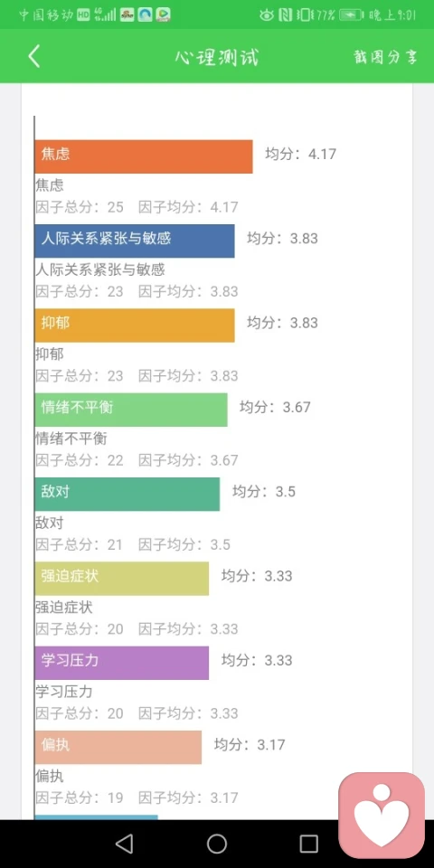This screenshot has width=434, height=868.
Task: Tap 因子总分：21 text under 敌对
Action: pos(80,544)
